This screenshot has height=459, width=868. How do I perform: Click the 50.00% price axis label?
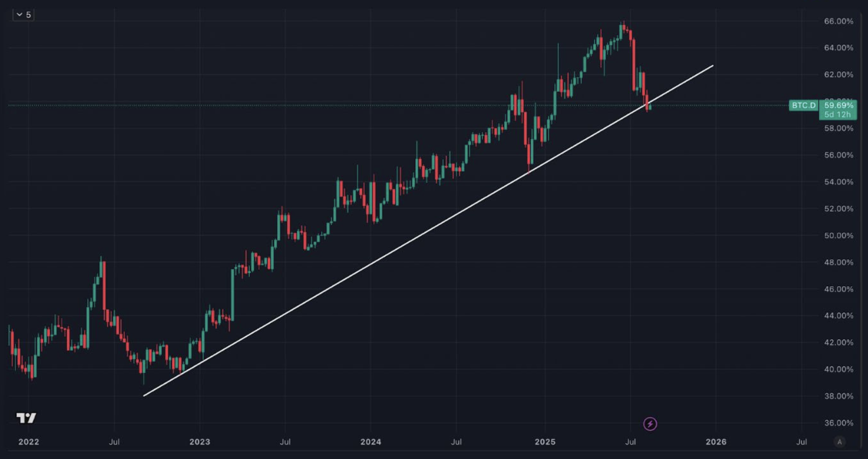839,236
